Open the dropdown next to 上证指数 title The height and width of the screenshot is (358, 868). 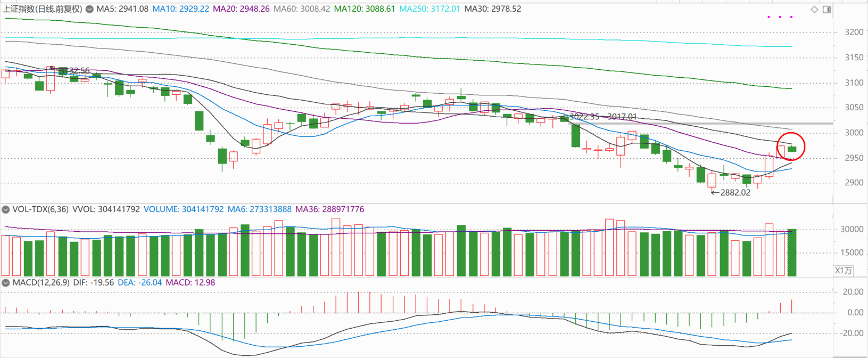(89, 9)
